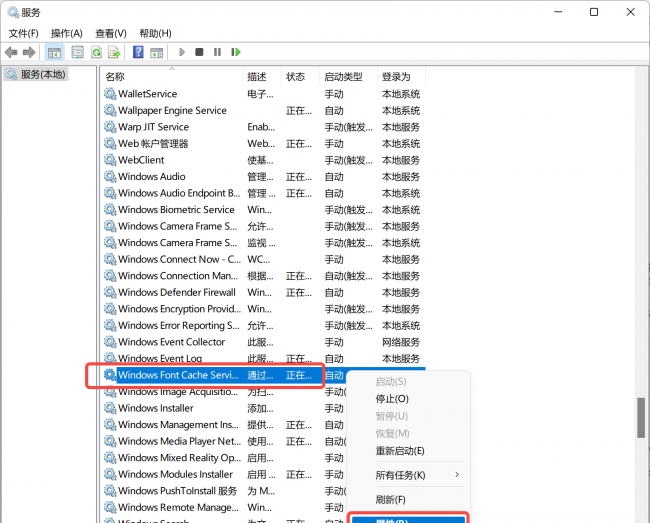
Task: Select Windows Audio Endpoint Builder row
Action: pos(264,193)
